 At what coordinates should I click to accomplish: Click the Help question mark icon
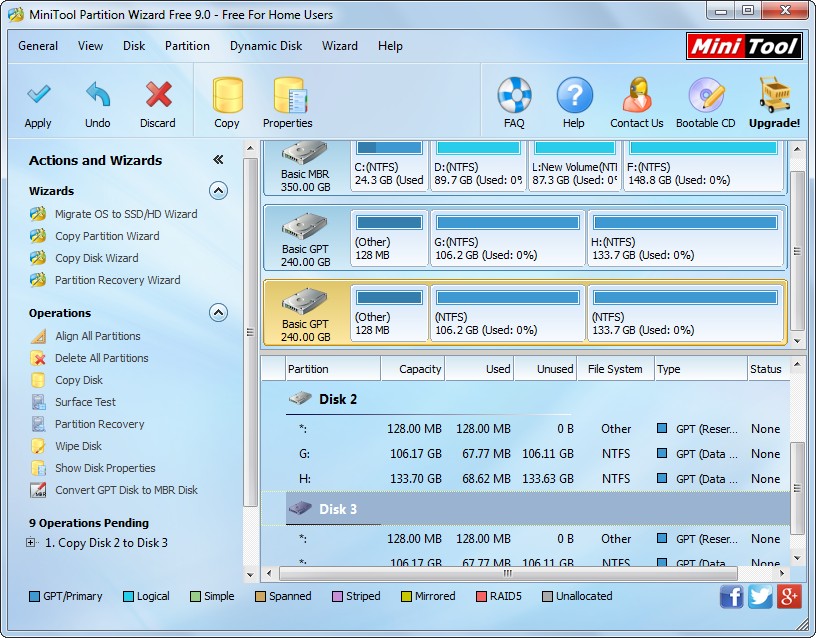(x=574, y=95)
